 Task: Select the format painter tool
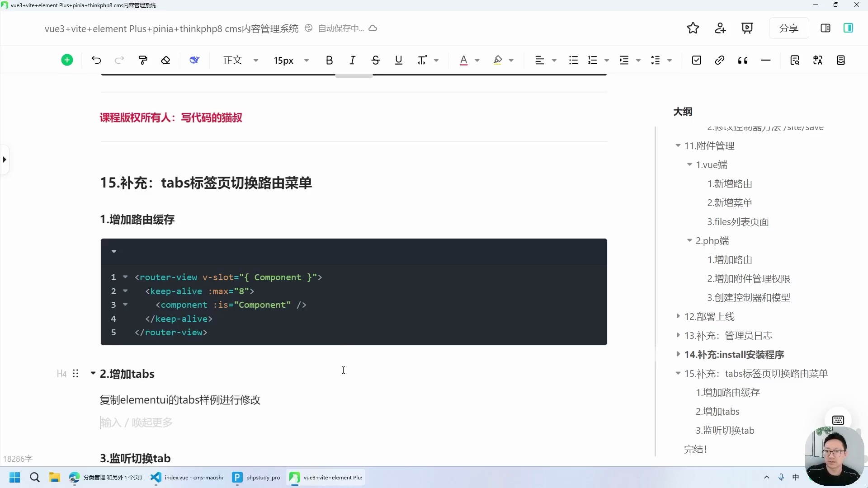tap(143, 60)
